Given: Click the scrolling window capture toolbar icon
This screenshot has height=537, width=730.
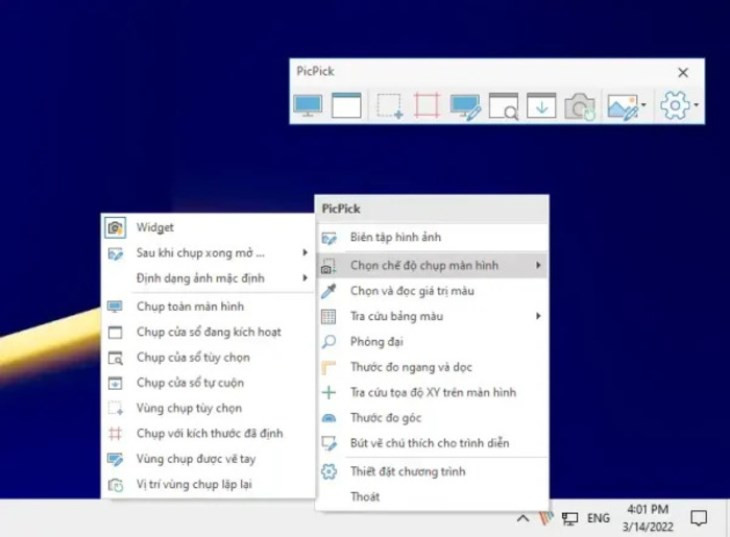Looking at the screenshot, I should 541,105.
